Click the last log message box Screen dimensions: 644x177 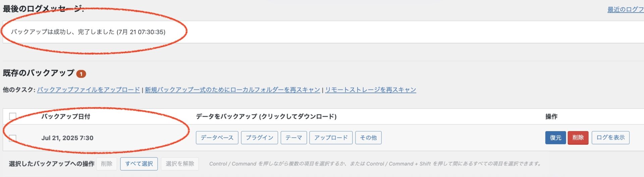pos(323,32)
